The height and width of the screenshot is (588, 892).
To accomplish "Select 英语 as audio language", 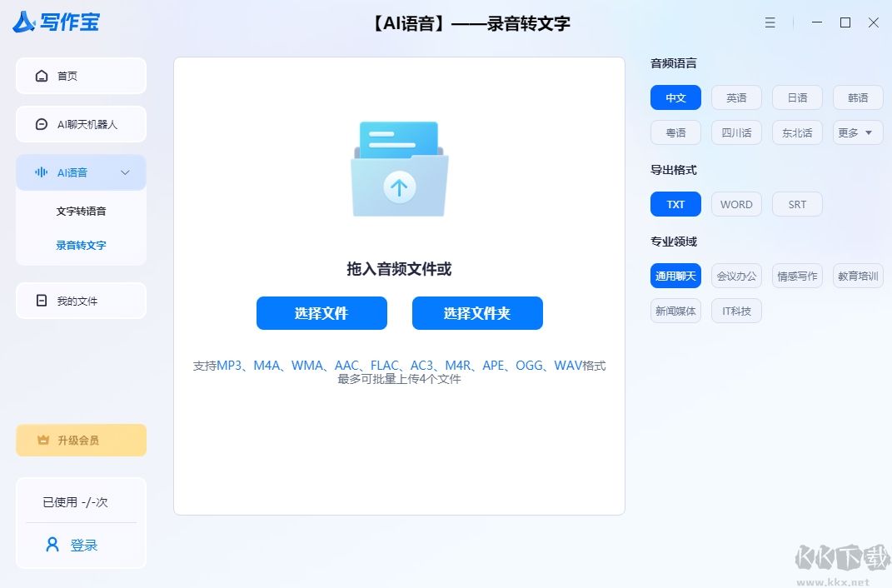I will point(736,97).
